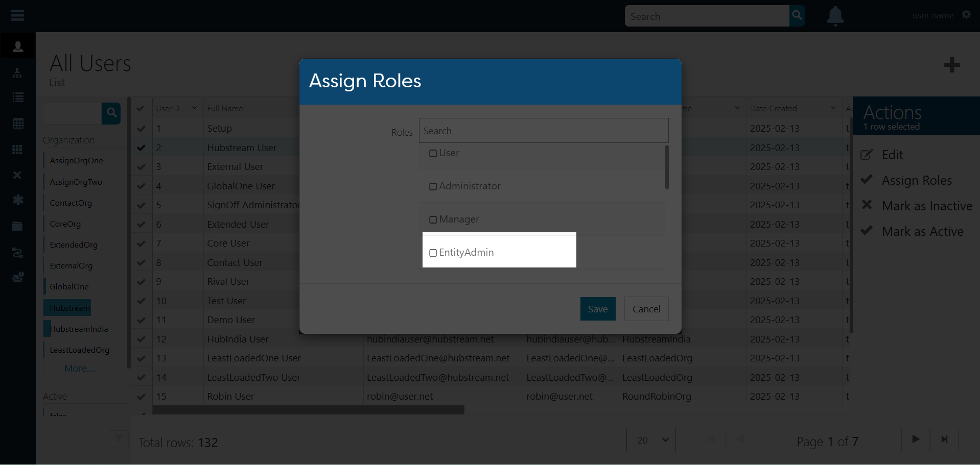This screenshot has width=980, height=465.
Task: Open the settings gear icon
Action: coord(966,15)
